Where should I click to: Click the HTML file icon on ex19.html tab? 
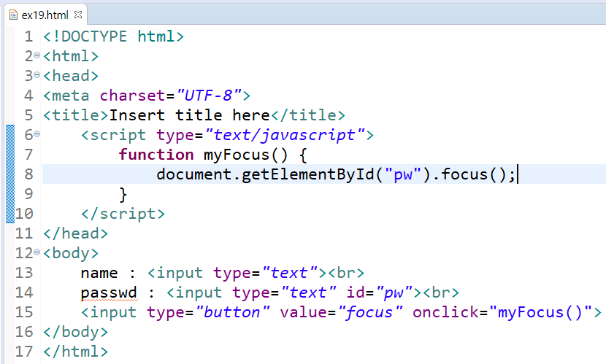pyautogui.click(x=14, y=15)
